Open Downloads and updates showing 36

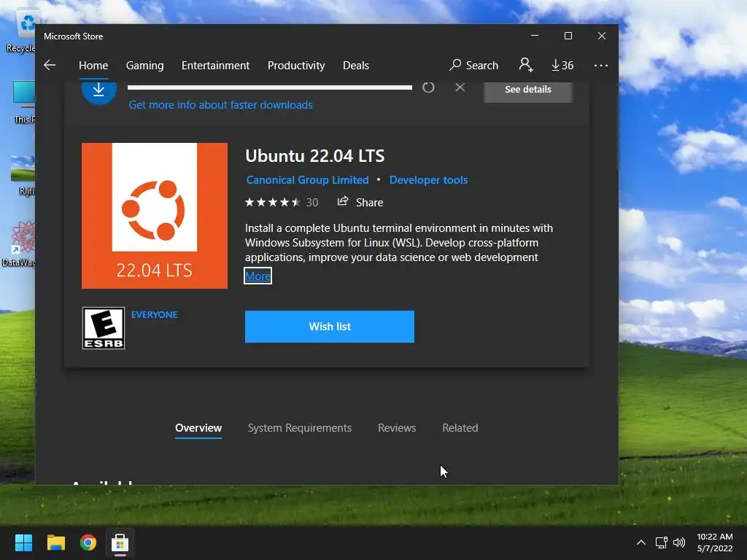coord(562,65)
